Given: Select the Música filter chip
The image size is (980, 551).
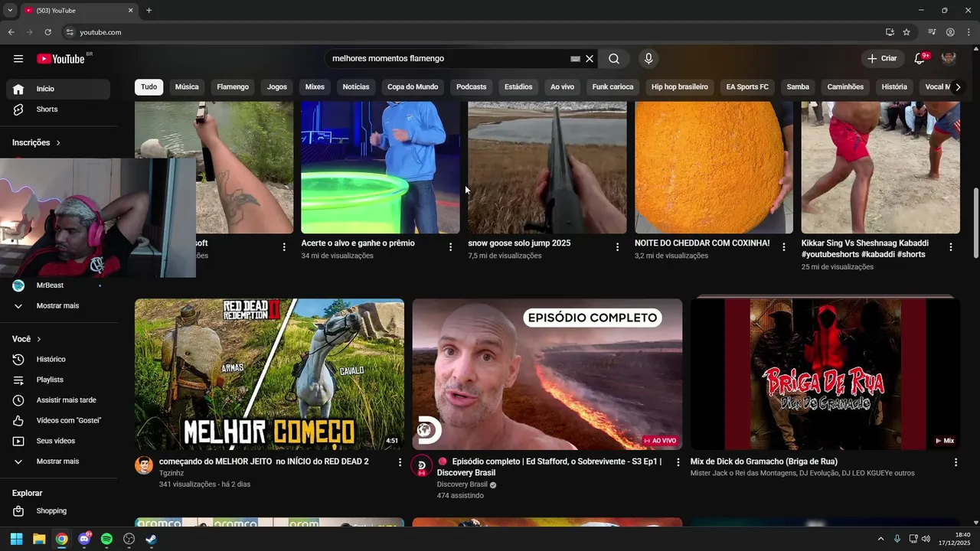Looking at the screenshot, I should [187, 87].
